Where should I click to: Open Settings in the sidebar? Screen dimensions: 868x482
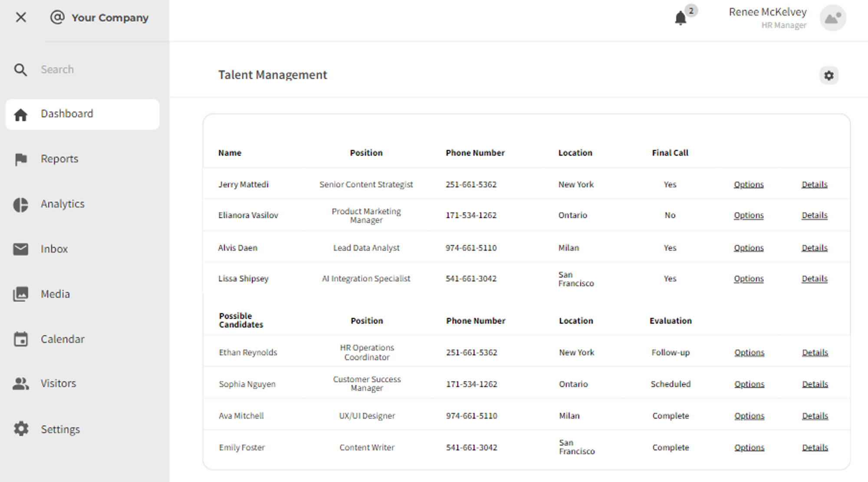click(60, 429)
